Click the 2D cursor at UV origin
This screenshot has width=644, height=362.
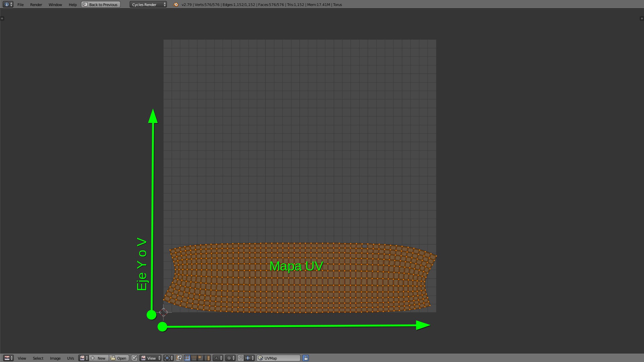point(163,312)
